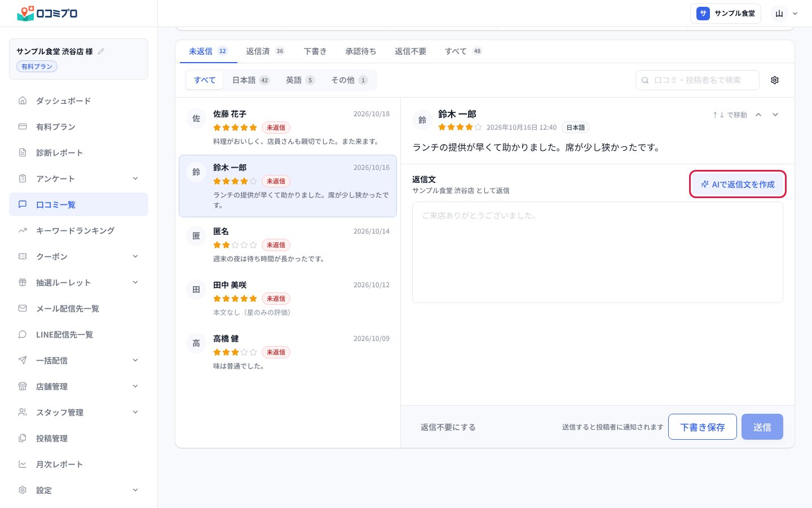Expand the 抽選ルーレット submenu

[135, 282]
